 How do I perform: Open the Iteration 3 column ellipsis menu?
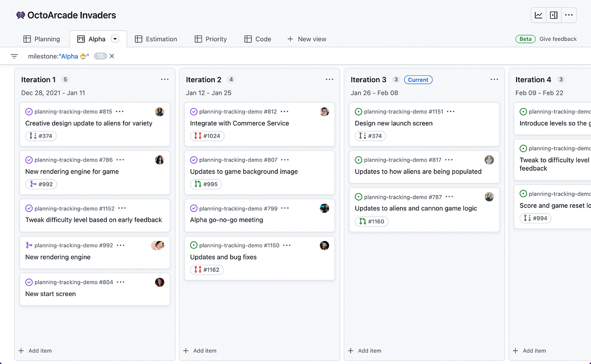tap(494, 79)
